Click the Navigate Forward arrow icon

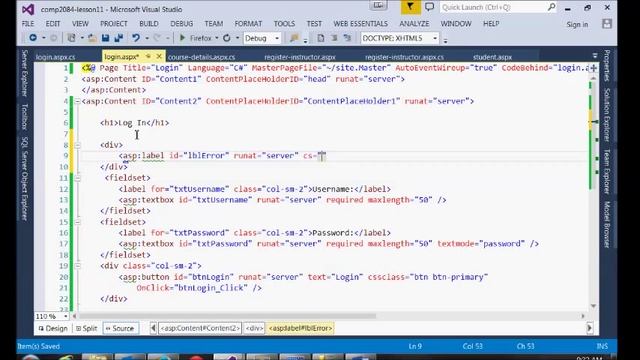coord(53,38)
